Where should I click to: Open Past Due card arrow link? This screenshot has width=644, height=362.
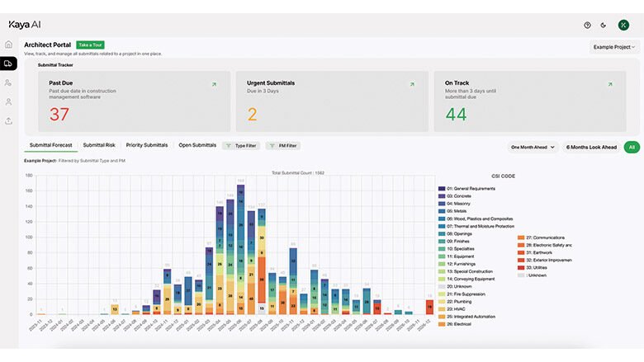pos(214,84)
